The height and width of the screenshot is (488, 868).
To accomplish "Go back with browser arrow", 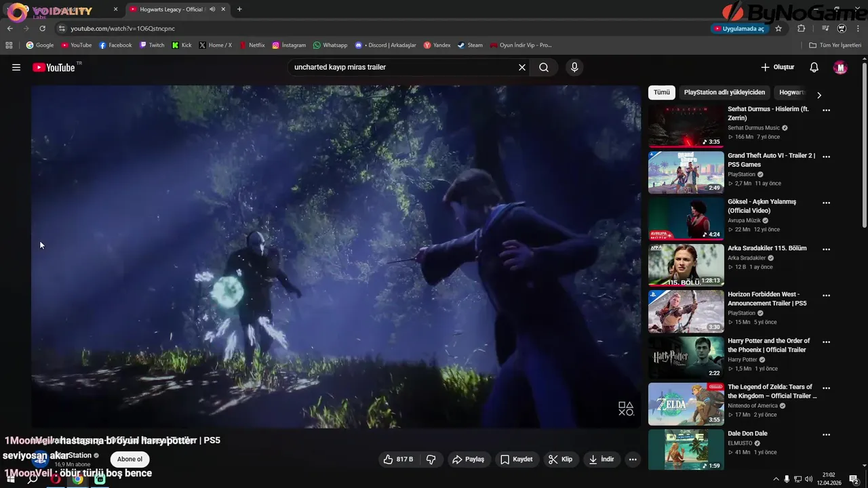I will [x=9, y=28].
